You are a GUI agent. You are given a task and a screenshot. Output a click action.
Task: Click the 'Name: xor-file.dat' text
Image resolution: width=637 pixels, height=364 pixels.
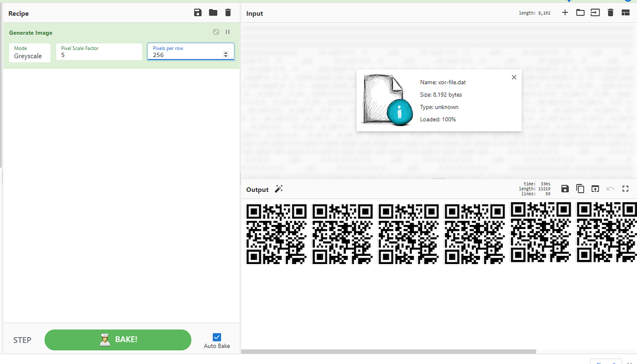coord(443,82)
